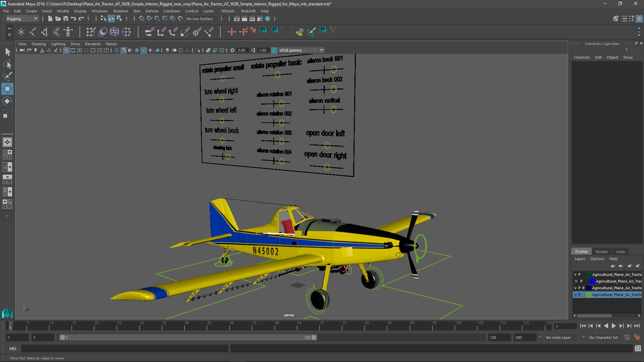This screenshot has width=644, height=362.
Task: Click the dark green layer color swatch
Action: 588,275
